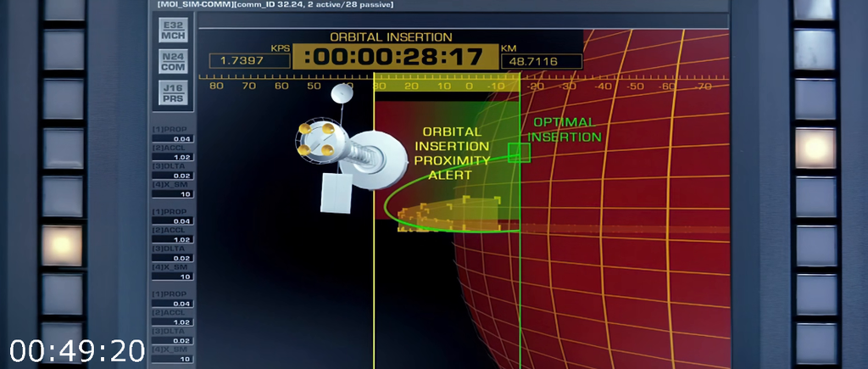Click the OPTIMAL INSERTION green label
This screenshot has width=868, height=369.
pyautogui.click(x=565, y=130)
